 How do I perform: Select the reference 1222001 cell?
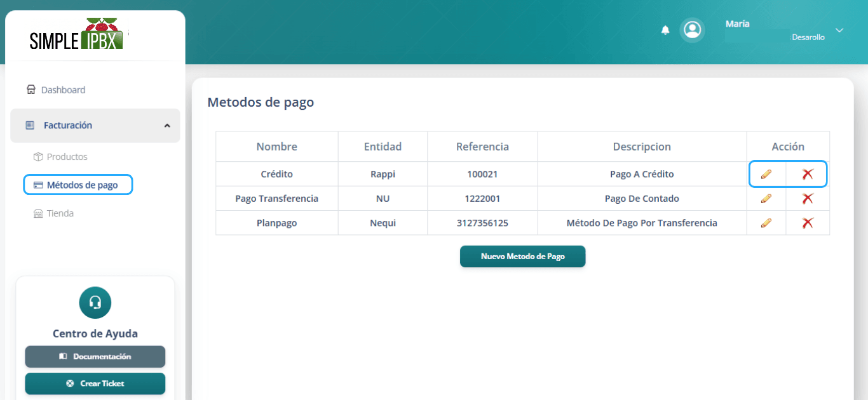[482, 199]
